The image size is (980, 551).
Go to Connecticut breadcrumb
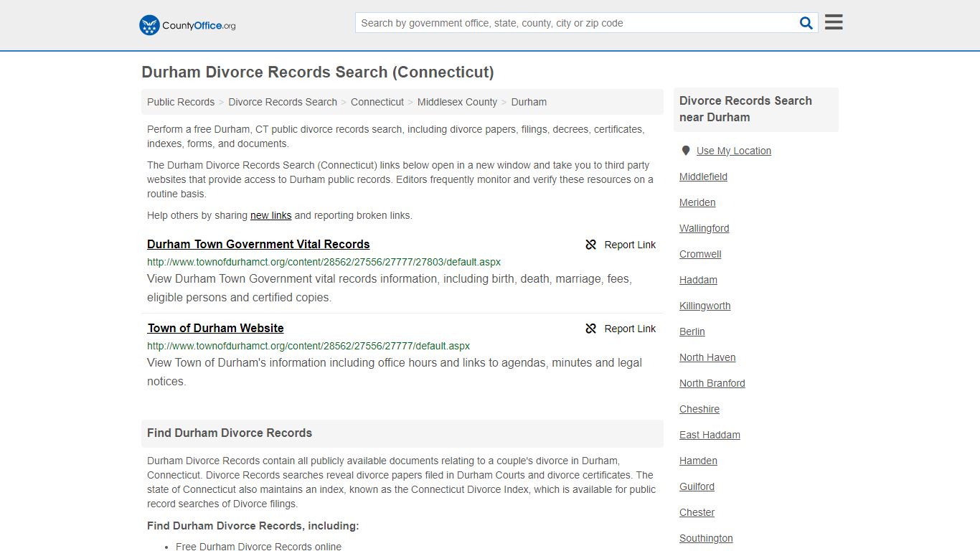(377, 102)
